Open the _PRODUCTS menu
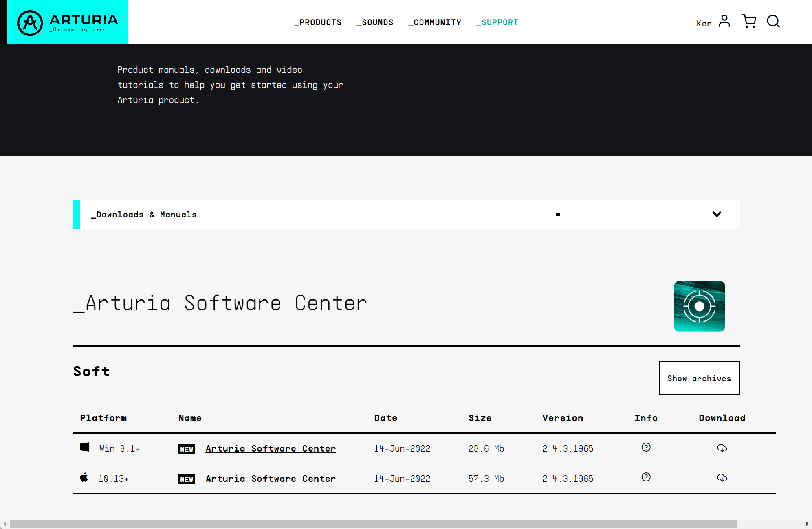The image size is (812, 529). coord(318,22)
